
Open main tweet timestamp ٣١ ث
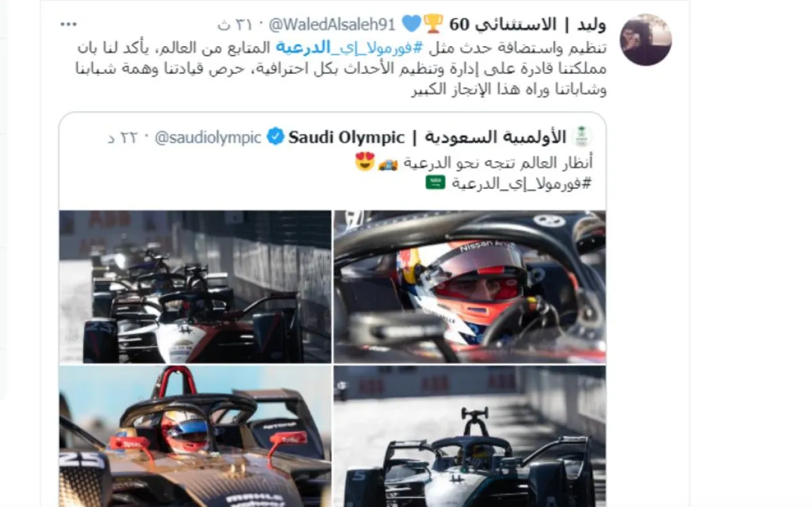tap(234, 25)
